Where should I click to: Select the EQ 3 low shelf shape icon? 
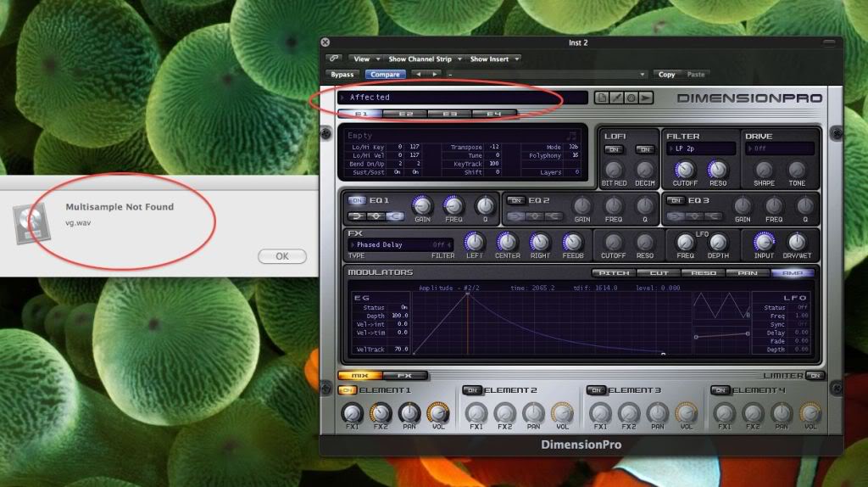tap(676, 216)
